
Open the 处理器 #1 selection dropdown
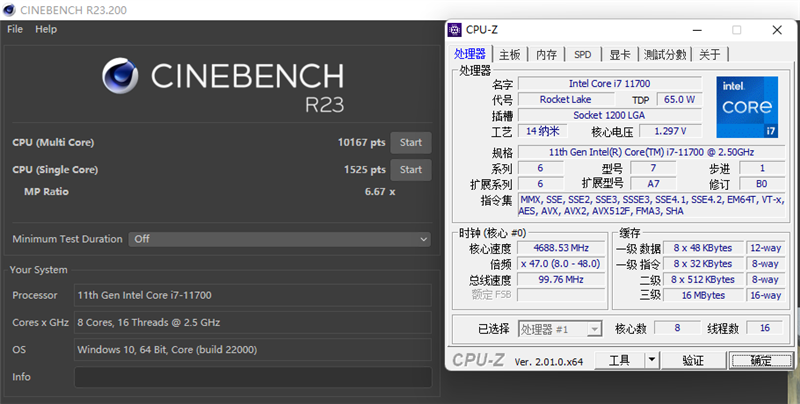[x=560, y=329]
